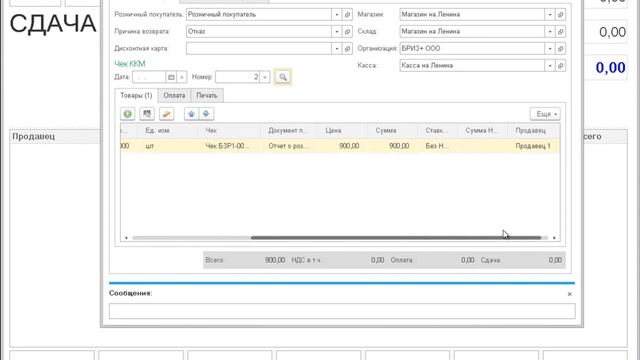The image size is (640, 360).
Task: Click magnifier icon to find Чек ККМ
Action: tap(282, 77)
